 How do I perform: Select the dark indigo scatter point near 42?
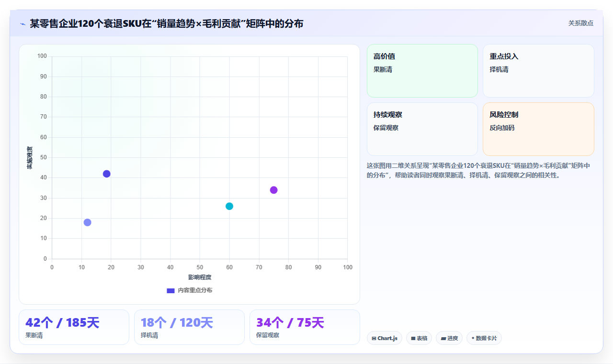coord(107,174)
